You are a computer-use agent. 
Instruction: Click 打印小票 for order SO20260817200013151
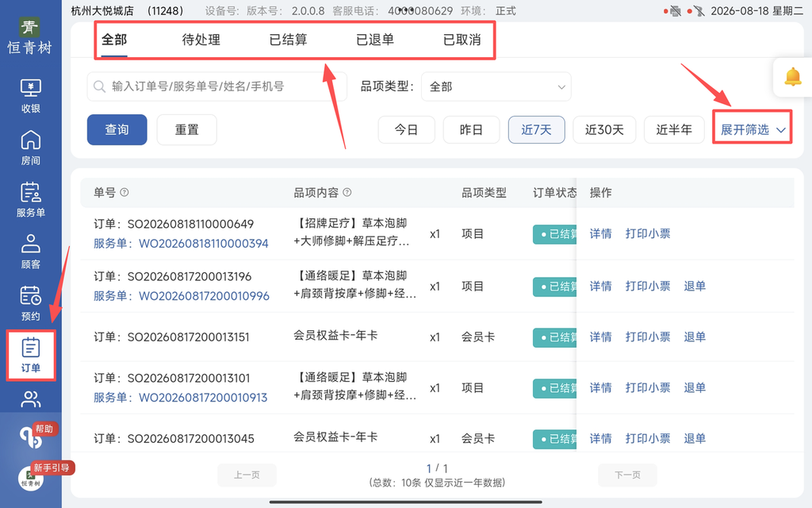648,337
